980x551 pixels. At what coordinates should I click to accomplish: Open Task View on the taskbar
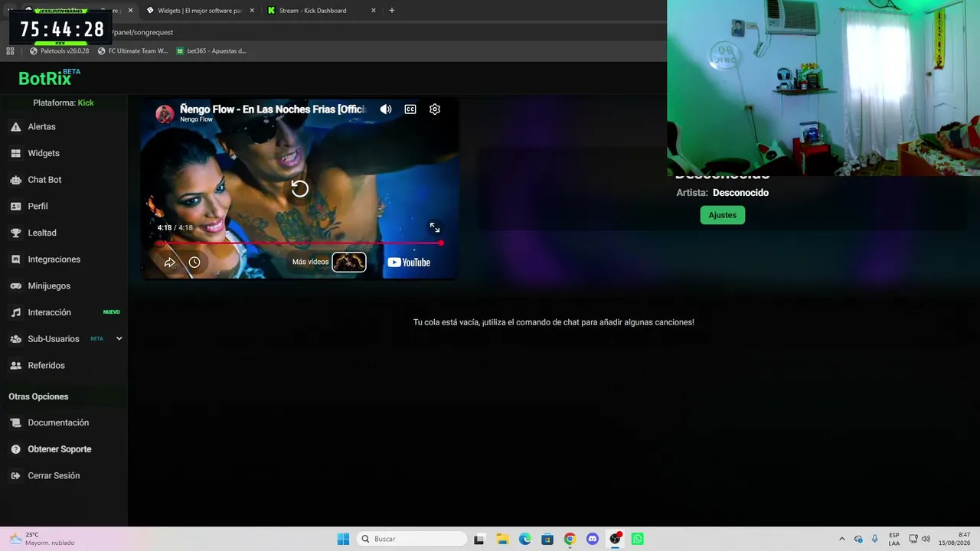coord(479,539)
